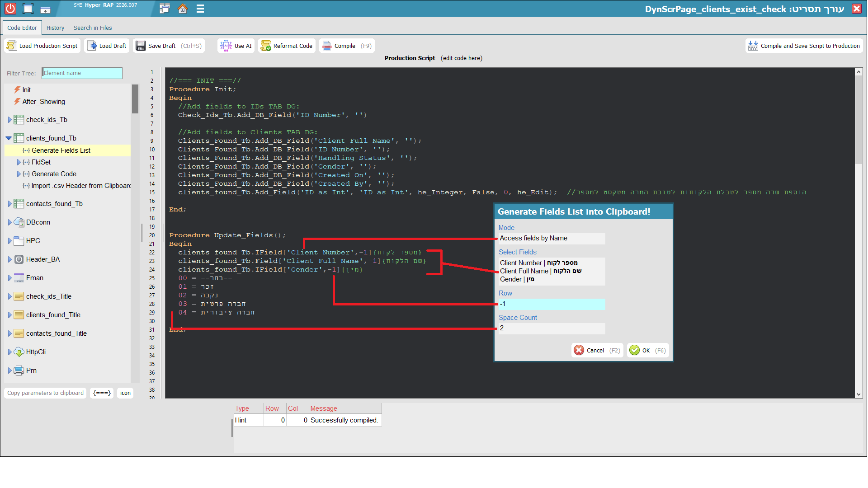Expand the Generate Code node

(x=19, y=174)
